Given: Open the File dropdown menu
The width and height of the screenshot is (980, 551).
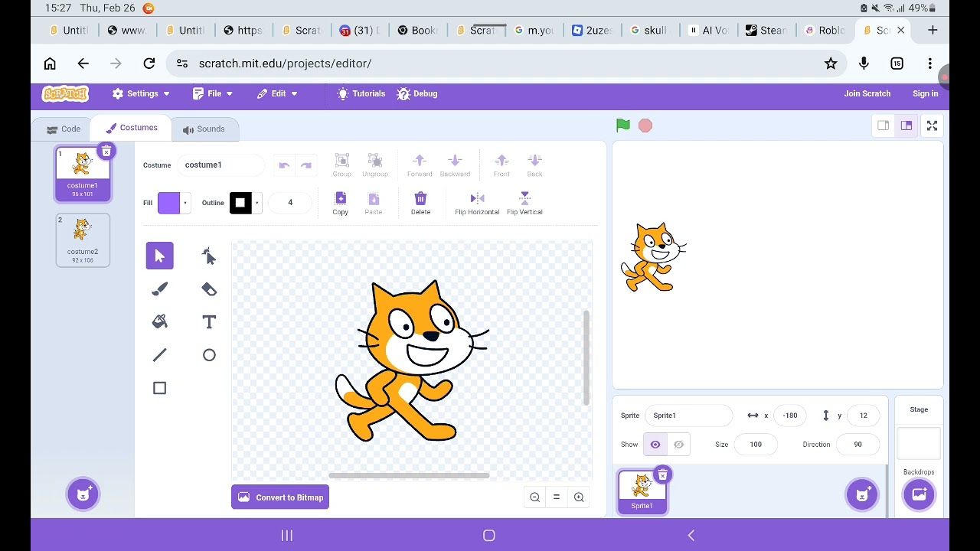Looking at the screenshot, I should 213,93.
